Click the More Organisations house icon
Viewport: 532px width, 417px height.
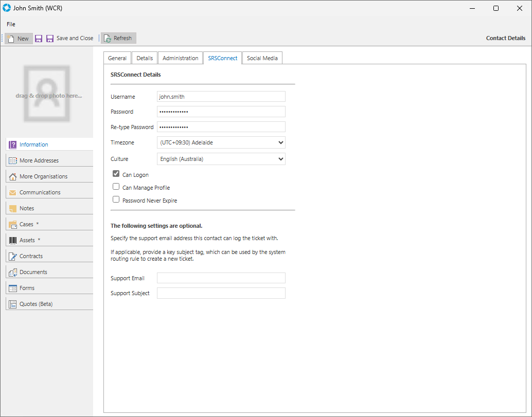click(13, 176)
